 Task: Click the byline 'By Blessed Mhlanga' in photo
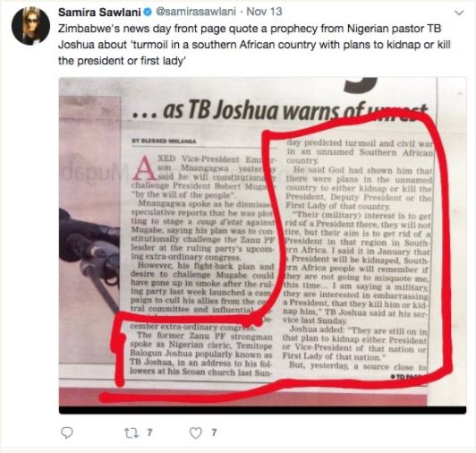tap(164, 141)
